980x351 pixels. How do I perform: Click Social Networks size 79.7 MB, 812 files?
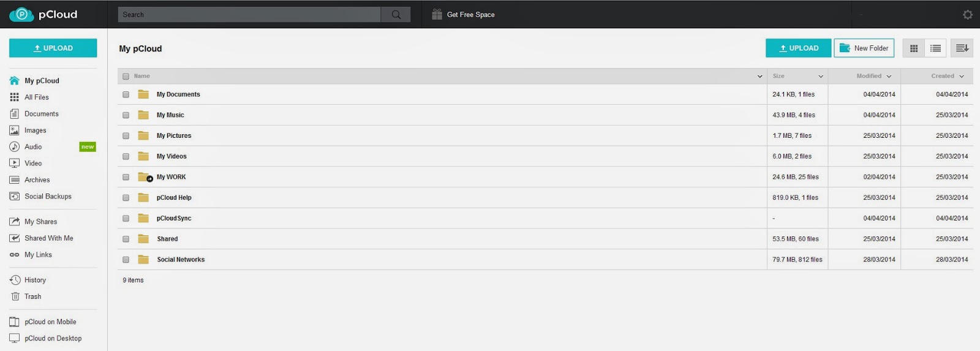click(797, 260)
